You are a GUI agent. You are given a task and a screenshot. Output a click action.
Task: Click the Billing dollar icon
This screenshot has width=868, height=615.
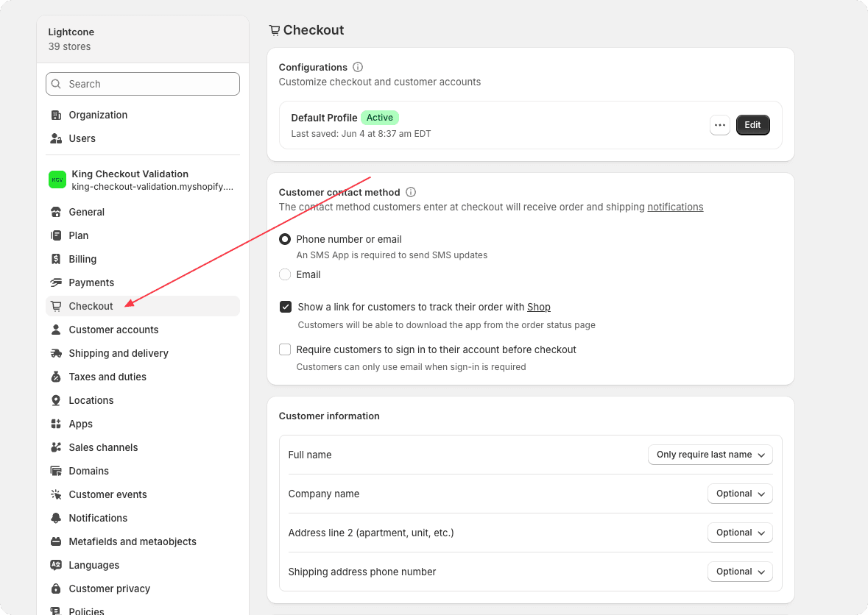pyautogui.click(x=56, y=259)
